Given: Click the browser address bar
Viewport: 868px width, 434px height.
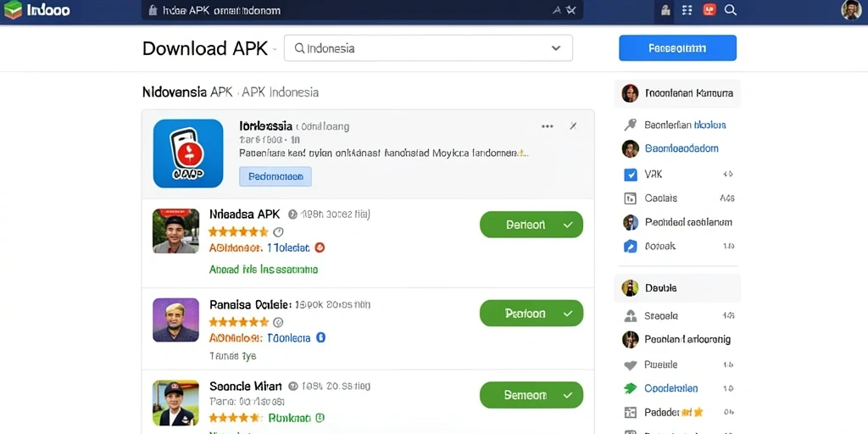Looking at the screenshot, I should click(362, 10).
